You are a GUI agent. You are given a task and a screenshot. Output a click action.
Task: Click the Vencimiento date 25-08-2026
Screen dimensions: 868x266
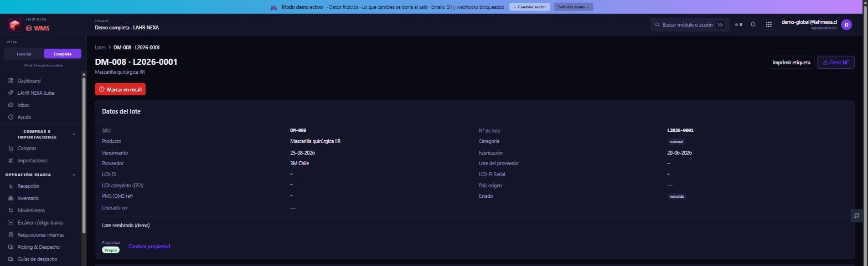coord(302,153)
